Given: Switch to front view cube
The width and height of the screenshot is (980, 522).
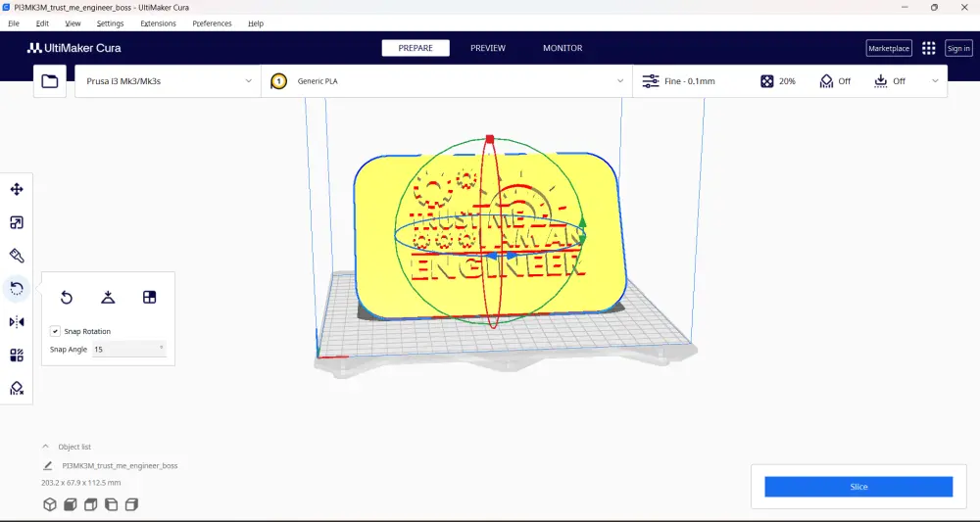Looking at the screenshot, I should [x=70, y=504].
